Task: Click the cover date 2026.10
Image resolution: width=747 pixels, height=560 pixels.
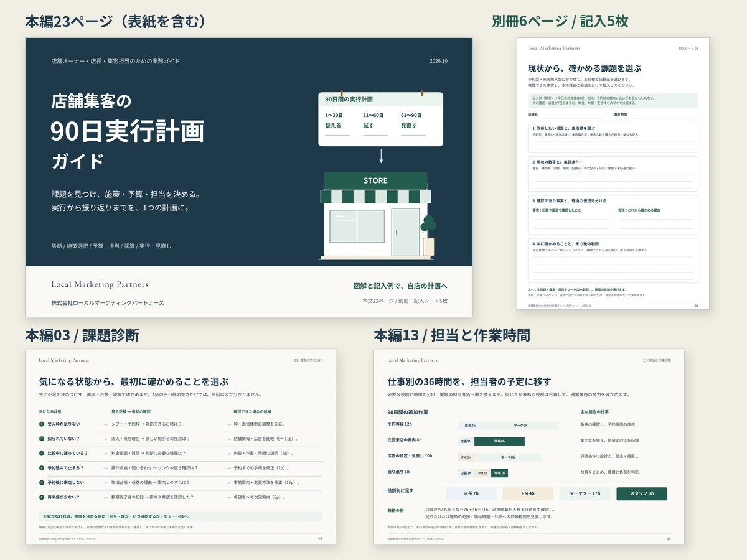Action: (438, 61)
